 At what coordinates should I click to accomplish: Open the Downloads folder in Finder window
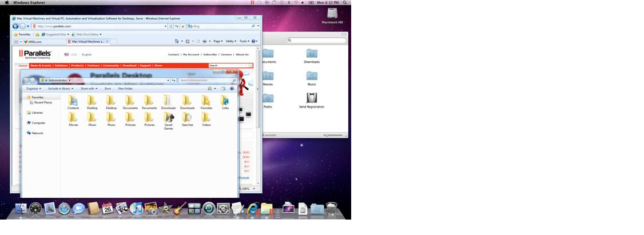point(312,56)
